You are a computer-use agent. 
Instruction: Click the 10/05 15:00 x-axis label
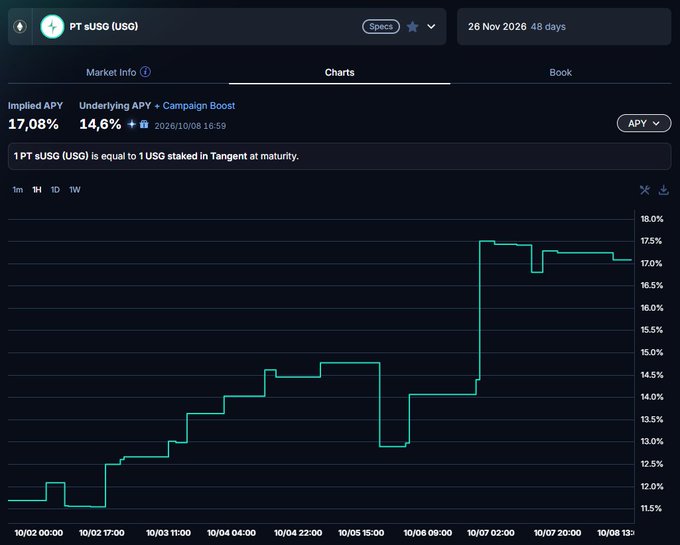pos(361,533)
